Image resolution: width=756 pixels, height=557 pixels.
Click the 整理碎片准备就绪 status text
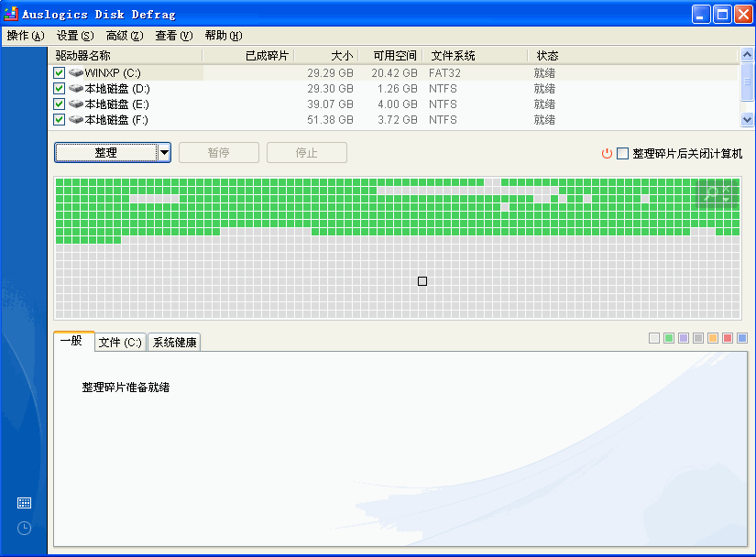pos(126,388)
